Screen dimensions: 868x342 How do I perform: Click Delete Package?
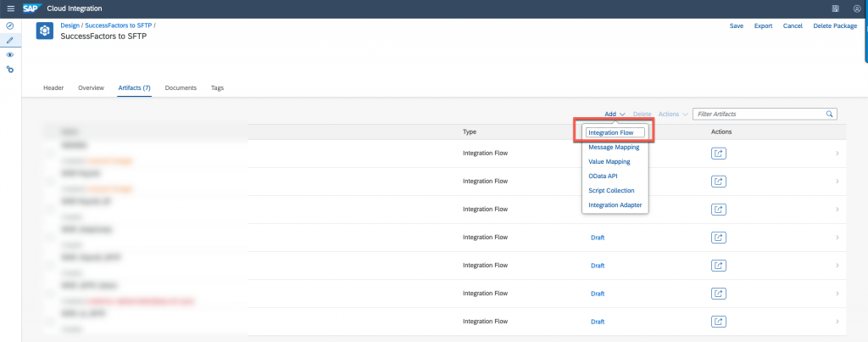[835, 26]
